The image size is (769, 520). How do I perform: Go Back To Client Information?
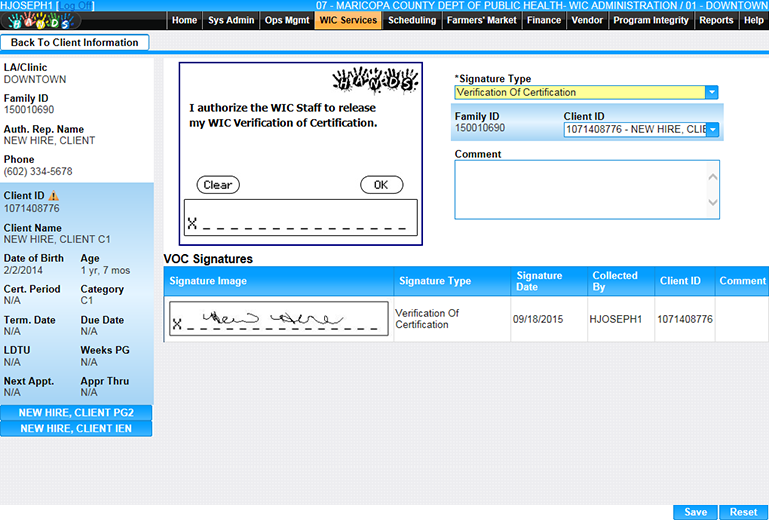pos(75,43)
